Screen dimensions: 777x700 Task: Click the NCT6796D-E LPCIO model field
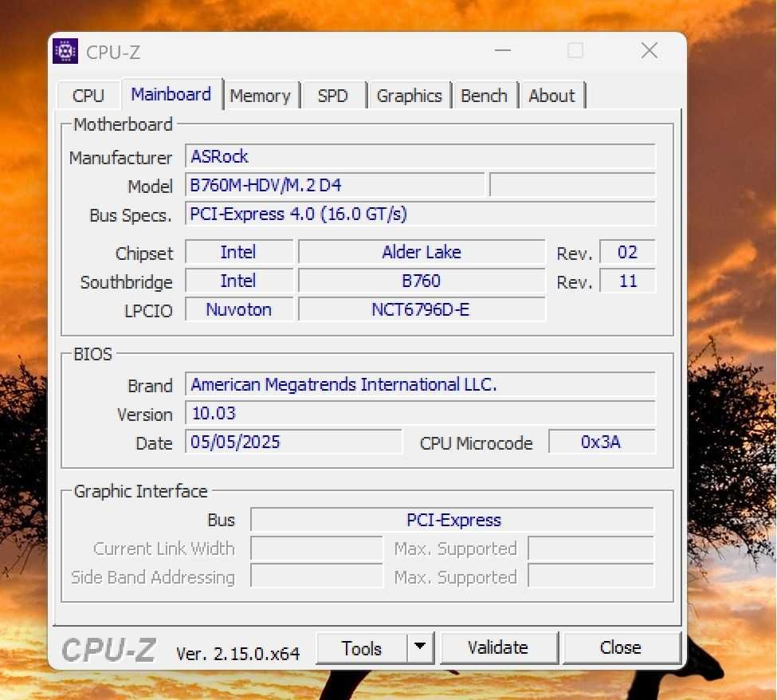click(422, 310)
